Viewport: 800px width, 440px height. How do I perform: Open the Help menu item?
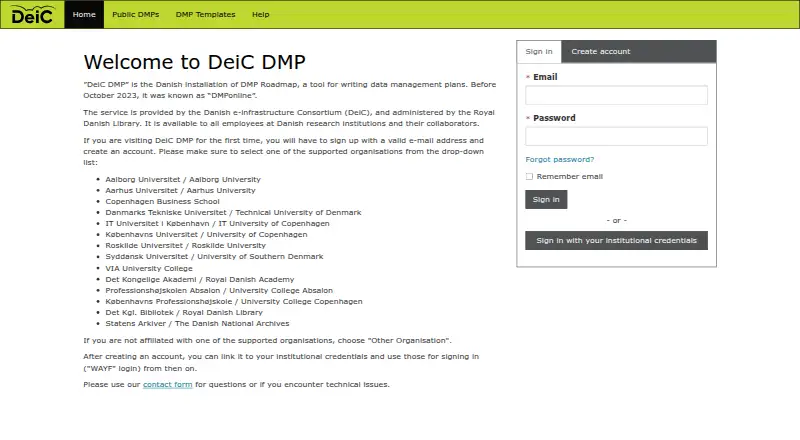[x=261, y=14]
